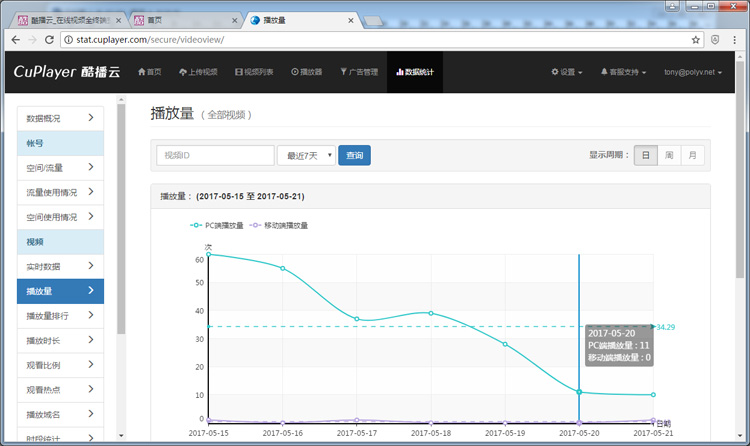Open 上传视频 upload in navbar

click(x=197, y=72)
